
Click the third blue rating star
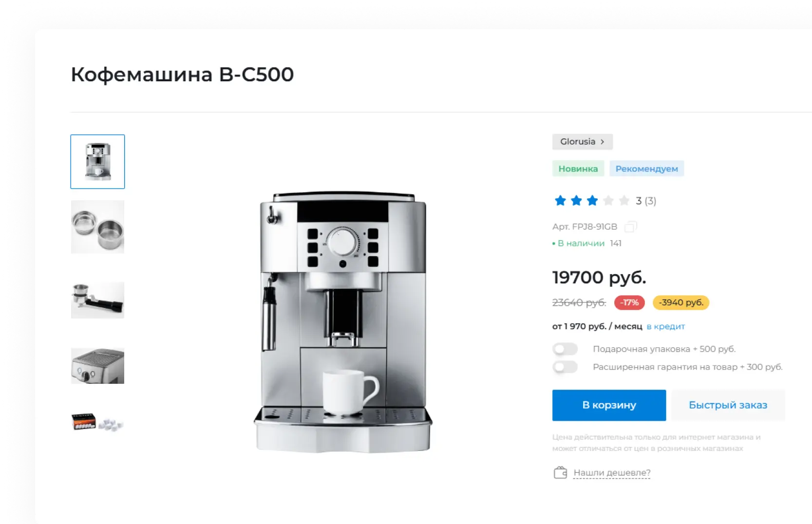(592, 201)
